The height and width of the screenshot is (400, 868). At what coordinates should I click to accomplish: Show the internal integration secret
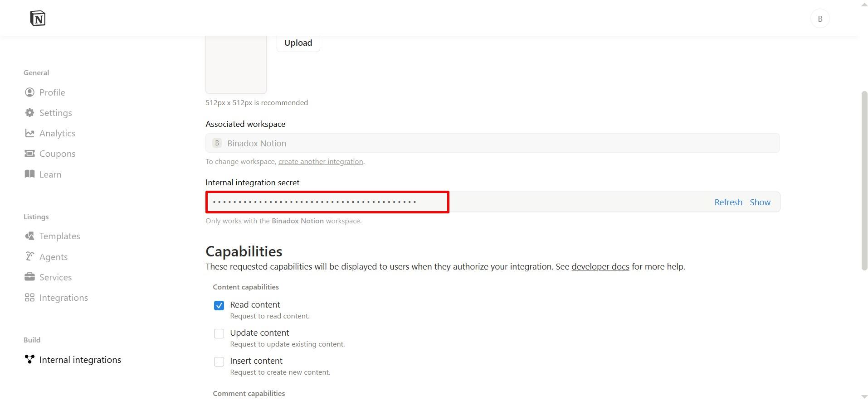click(x=760, y=202)
